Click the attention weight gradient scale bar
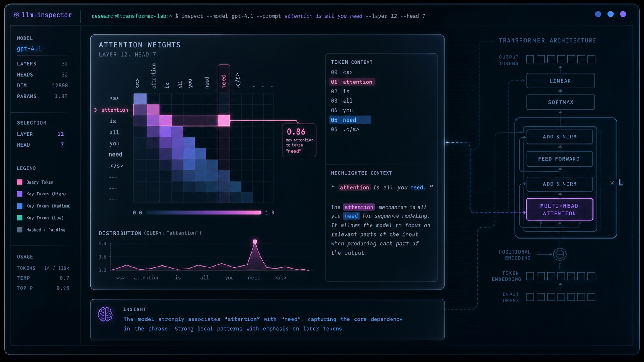The height and width of the screenshot is (362, 644). (204, 212)
